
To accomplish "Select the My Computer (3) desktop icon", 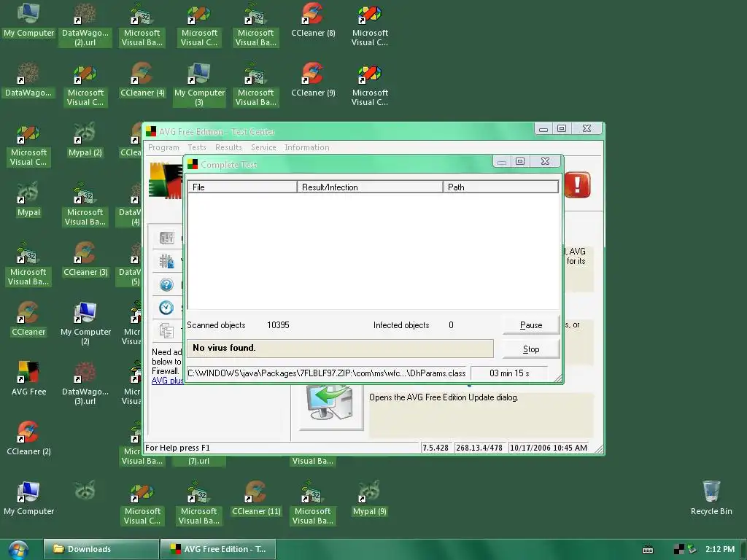I will click(x=199, y=85).
